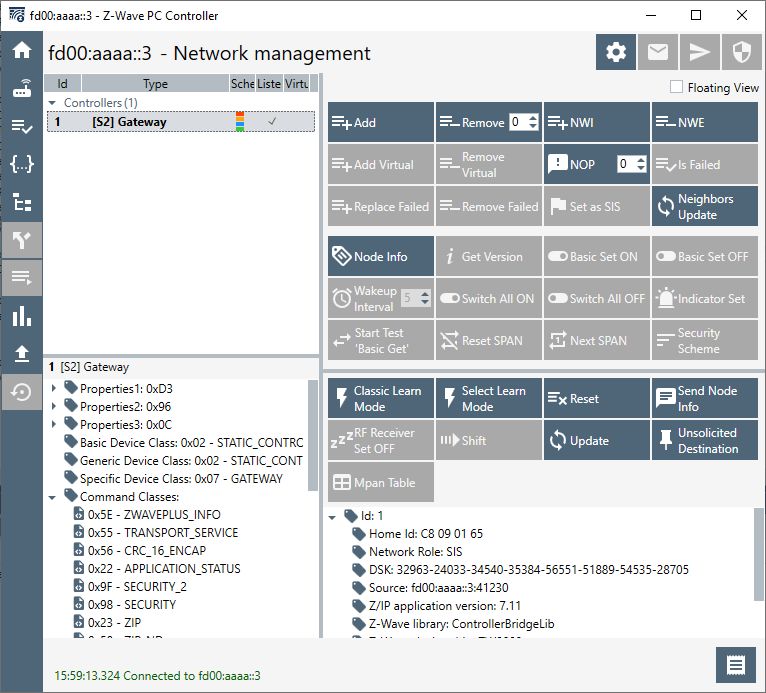This screenshot has width=766, height=693.
Task: Click Switch All ON toggle button
Action: tap(489, 298)
